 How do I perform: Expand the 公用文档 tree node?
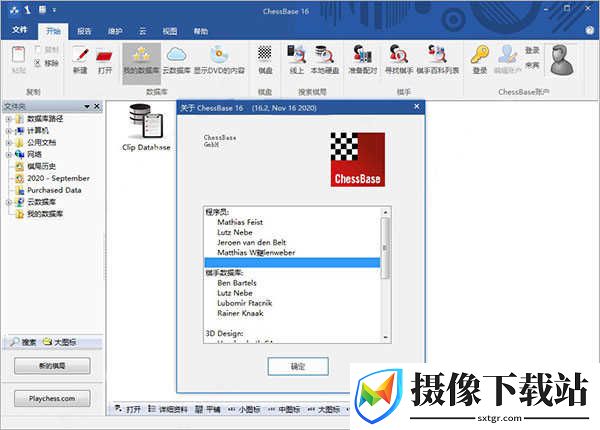9,143
